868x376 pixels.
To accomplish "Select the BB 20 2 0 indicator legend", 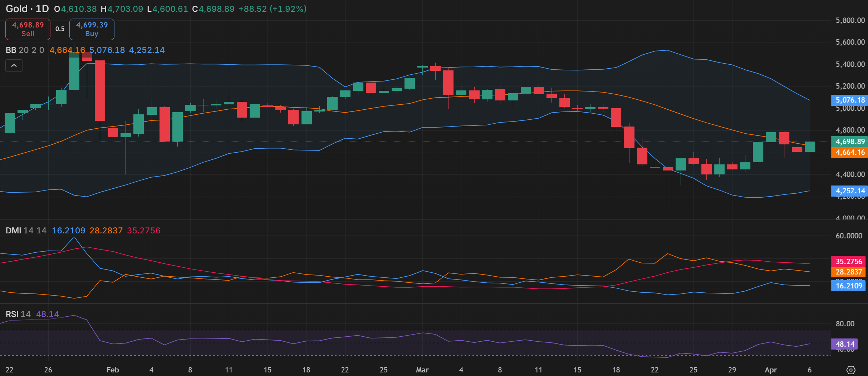I will (x=25, y=50).
